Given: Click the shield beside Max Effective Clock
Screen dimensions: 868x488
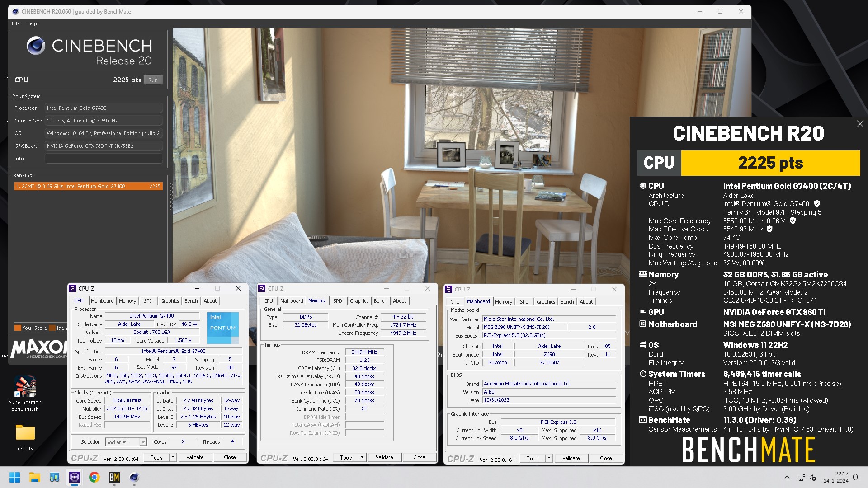Looking at the screenshot, I should pyautogui.click(x=769, y=229).
